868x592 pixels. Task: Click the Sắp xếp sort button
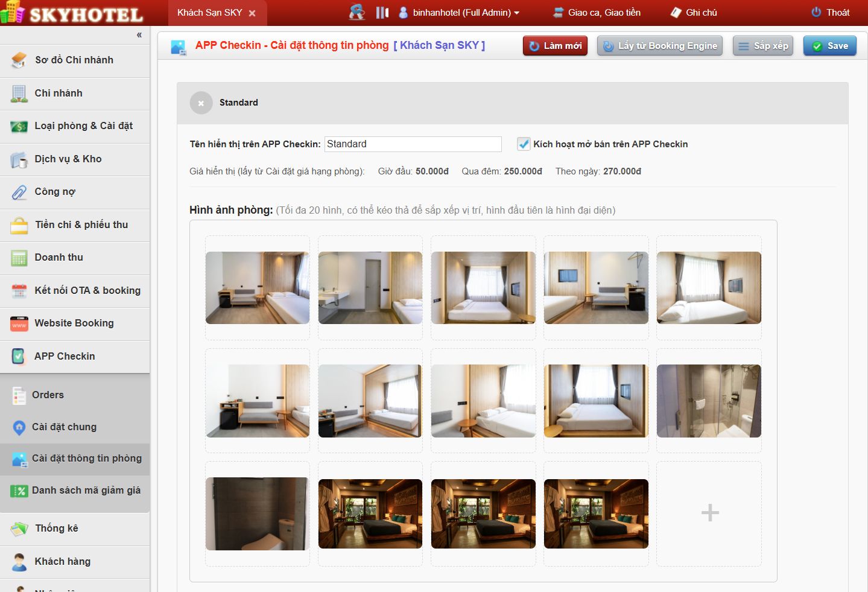tap(763, 46)
